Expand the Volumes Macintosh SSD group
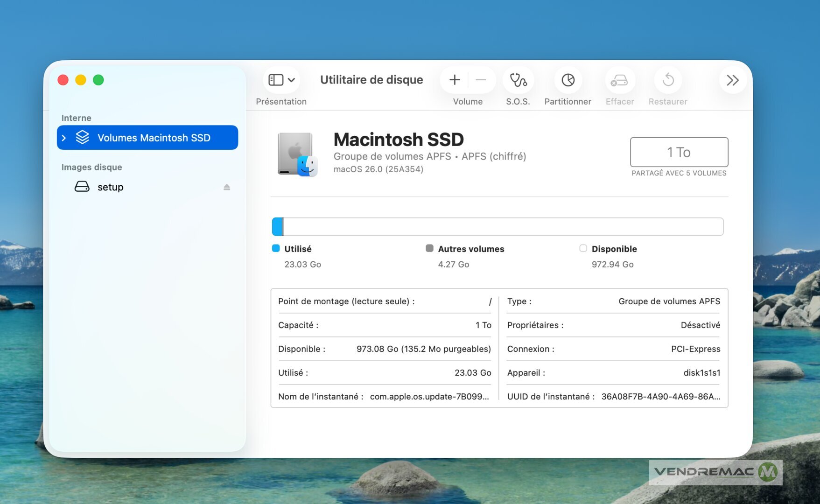Viewport: 820px width, 504px height. pyautogui.click(x=64, y=138)
